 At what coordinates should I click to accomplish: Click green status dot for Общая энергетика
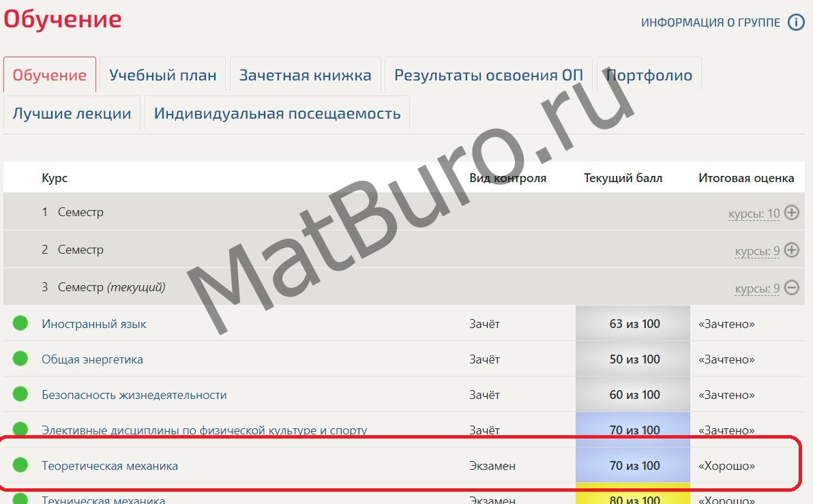[20, 359]
